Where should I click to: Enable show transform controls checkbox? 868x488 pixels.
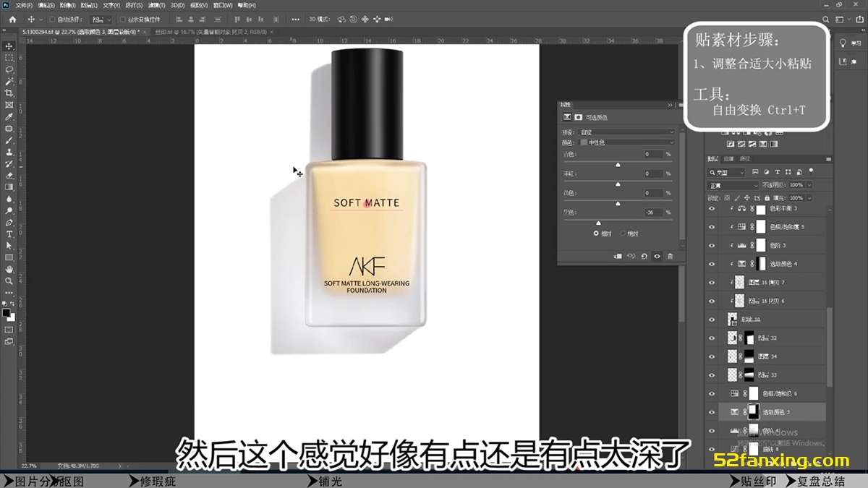pyautogui.click(x=123, y=20)
